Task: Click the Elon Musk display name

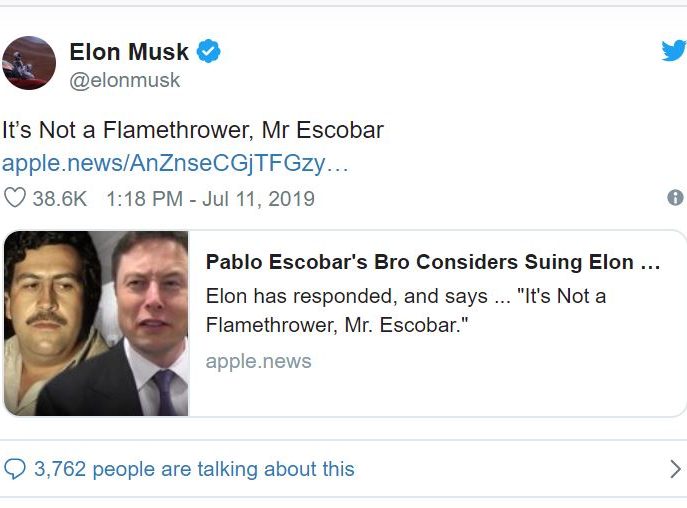Action: (x=129, y=52)
